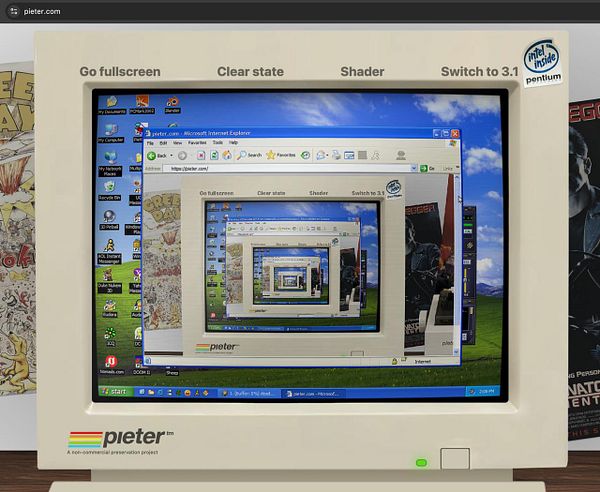Click Switch to 3.1 on the monitor
This screenshot has height=492, width=600.
click(x=479, y=72)
